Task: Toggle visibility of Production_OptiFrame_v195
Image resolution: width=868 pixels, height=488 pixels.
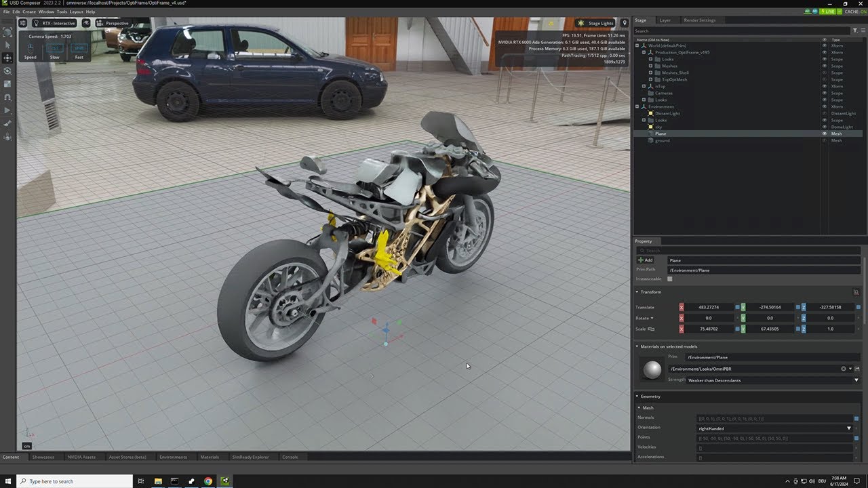Action: click(825, 52)
